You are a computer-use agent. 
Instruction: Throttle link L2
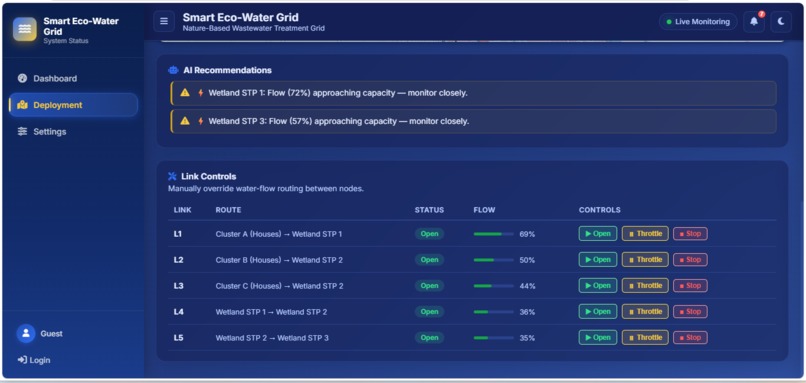coord(645,260)
